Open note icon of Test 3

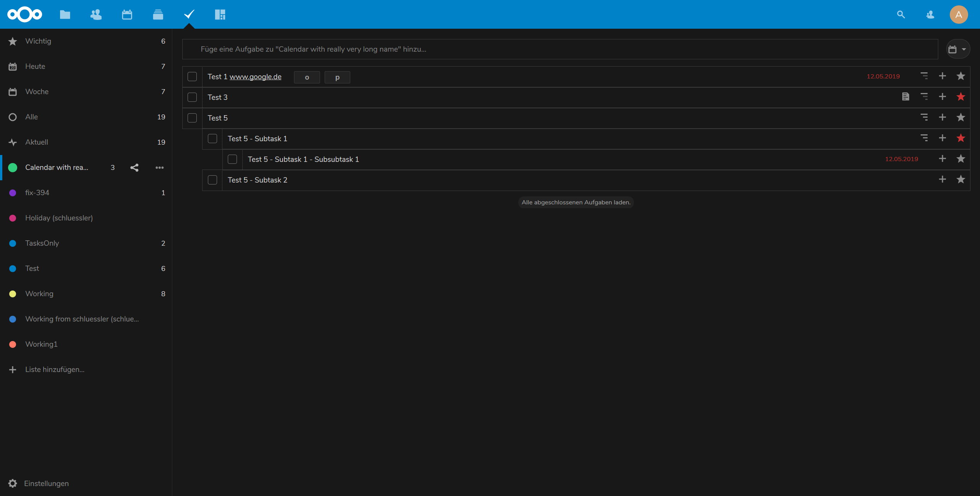click(906, 97)
